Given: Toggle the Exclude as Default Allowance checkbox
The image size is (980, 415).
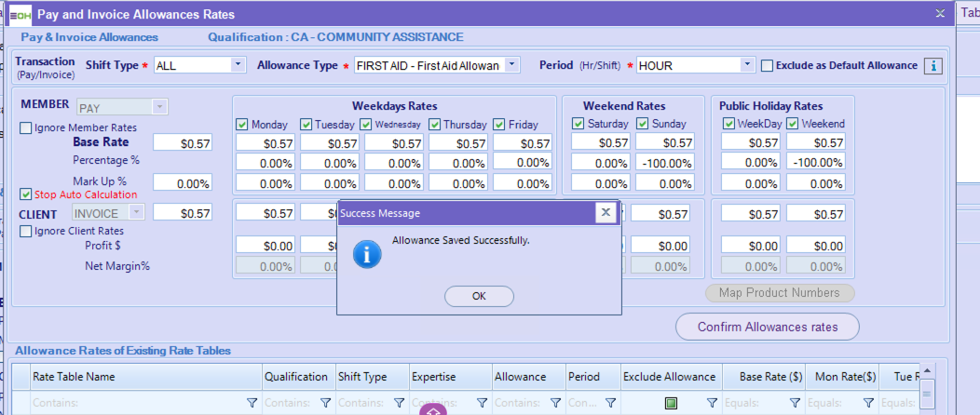Looking at the screenshot, I should point(768,65).
